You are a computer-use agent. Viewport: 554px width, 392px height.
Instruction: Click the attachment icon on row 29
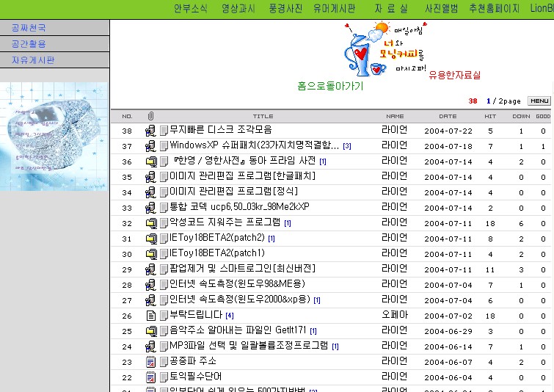150,269
